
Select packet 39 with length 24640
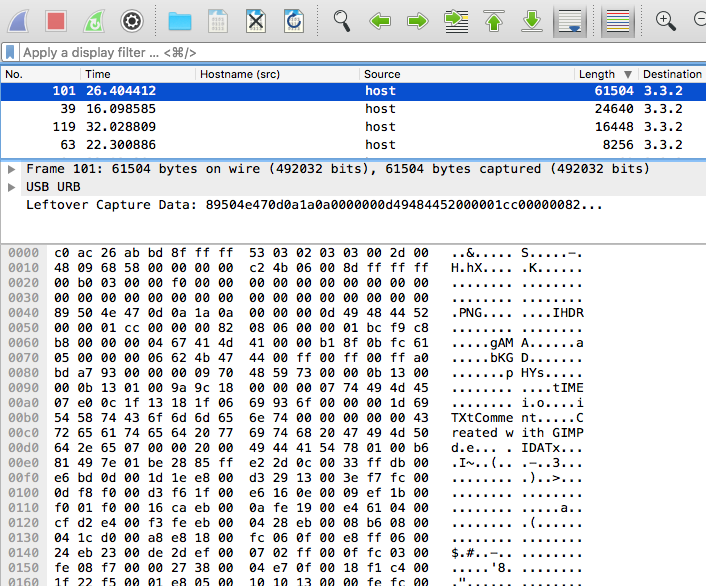click(x=353, y=109)
